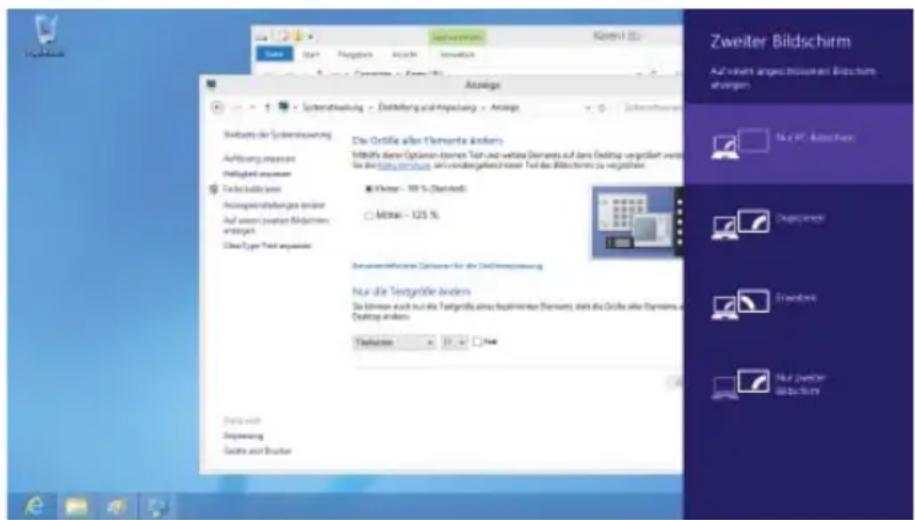Enable the 'Fett' checkbox
Viewport: 915px width, 520px height.
click(477, 342)
